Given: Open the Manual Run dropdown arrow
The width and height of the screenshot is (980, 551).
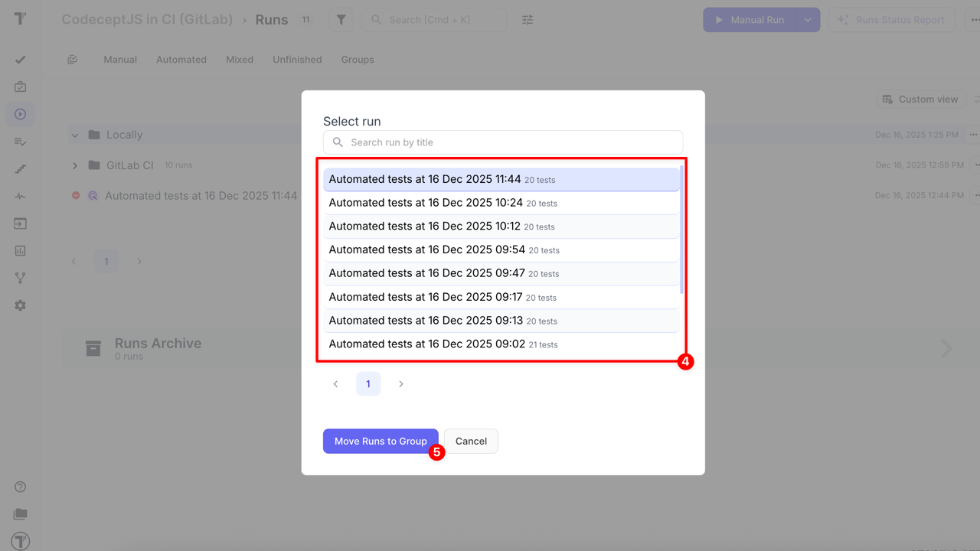Looking at the screenshot, I should point(808,20).
